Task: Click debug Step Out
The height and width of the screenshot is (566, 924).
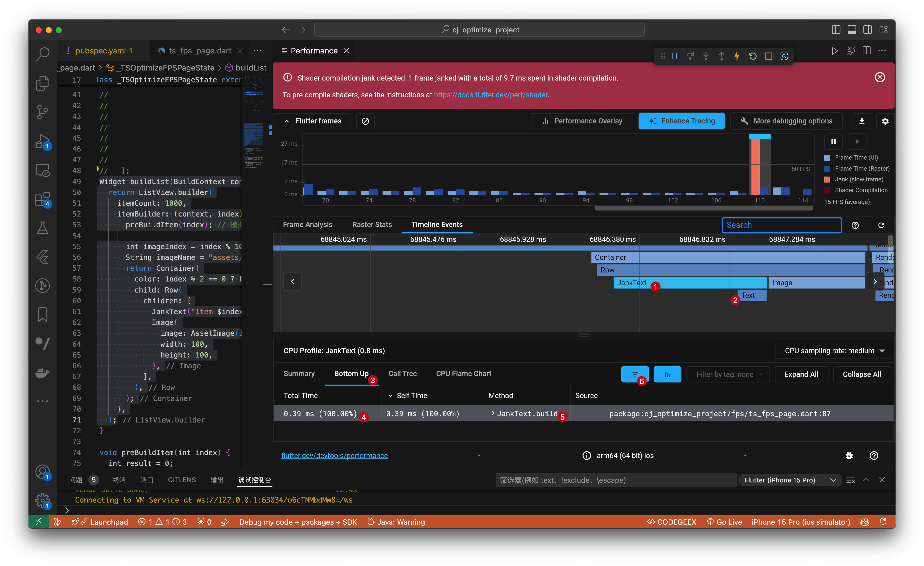Action: point(722,56)
